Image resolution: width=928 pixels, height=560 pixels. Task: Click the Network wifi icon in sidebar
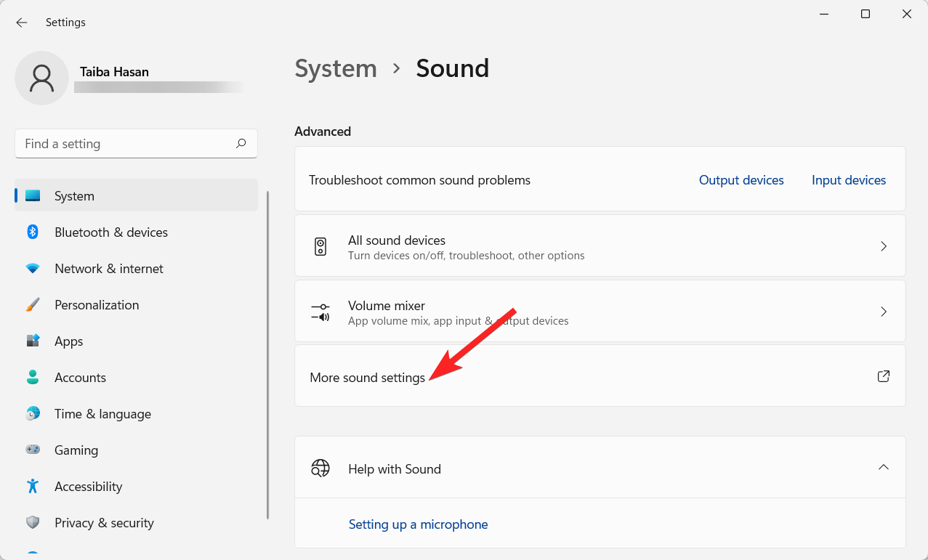(33, 269)
